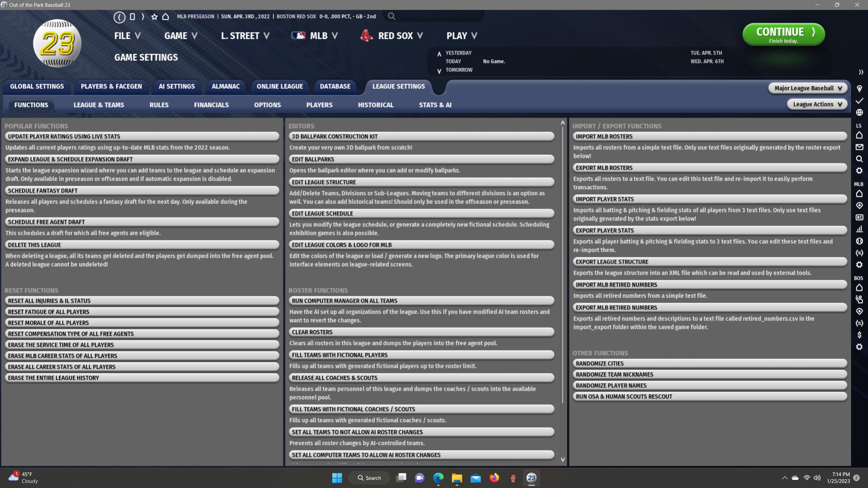Open the MLB bar chart stats icon
The width and height of the screenshot is (868, 488).
[x=859, y=229]
